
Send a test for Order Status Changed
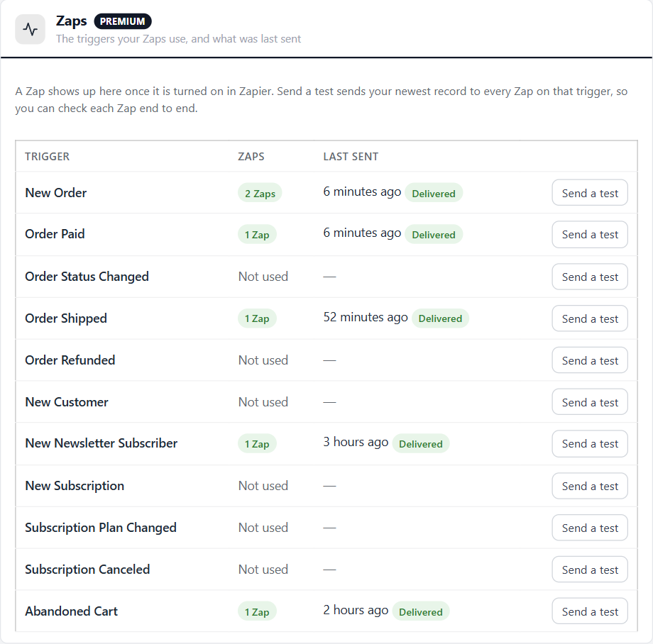click(x=590, y=277)
